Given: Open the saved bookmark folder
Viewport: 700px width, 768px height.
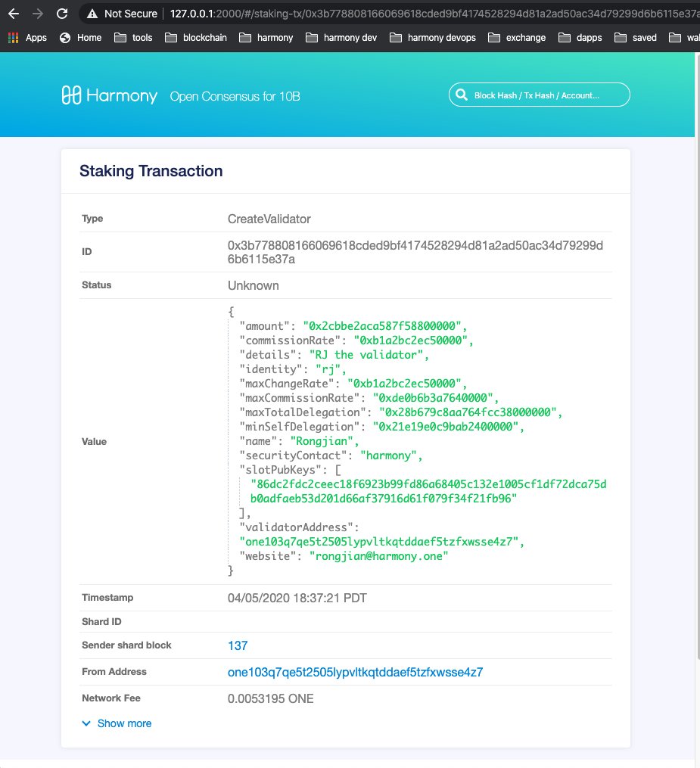Looking at the screenshot, I should pyautogui.click(x=636, y=38).
